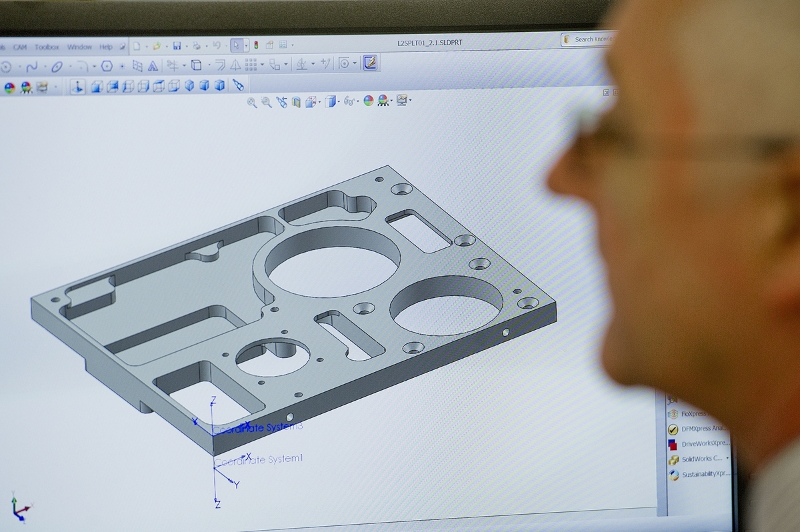The height and width of the screenshot is (532, 800).
Task: Open the Display Style dropdown arrow
Action: (339, 102)
